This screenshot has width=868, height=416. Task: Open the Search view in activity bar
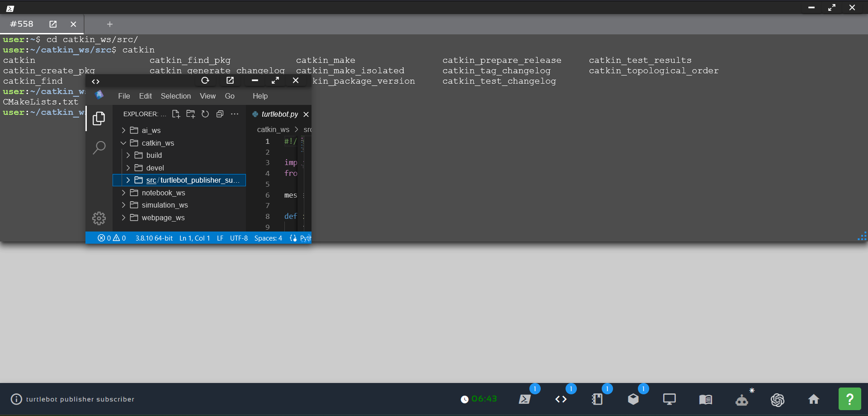click(99, 147)
